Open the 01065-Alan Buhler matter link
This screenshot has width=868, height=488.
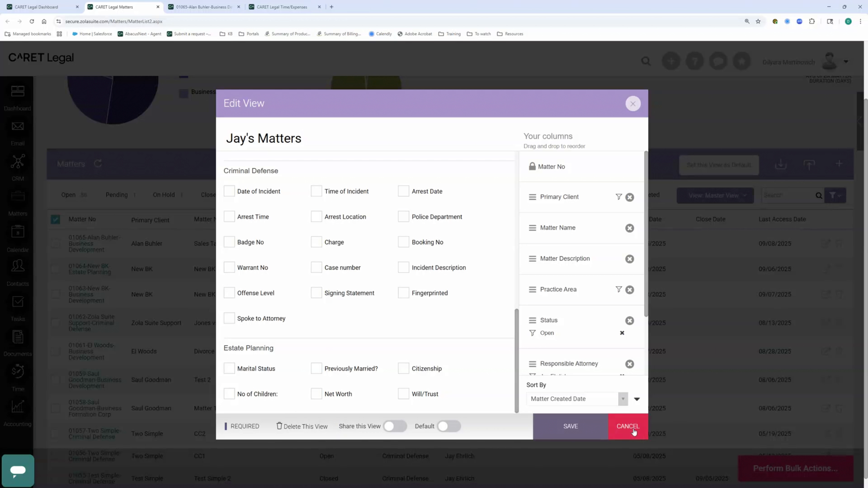point(94,243)
